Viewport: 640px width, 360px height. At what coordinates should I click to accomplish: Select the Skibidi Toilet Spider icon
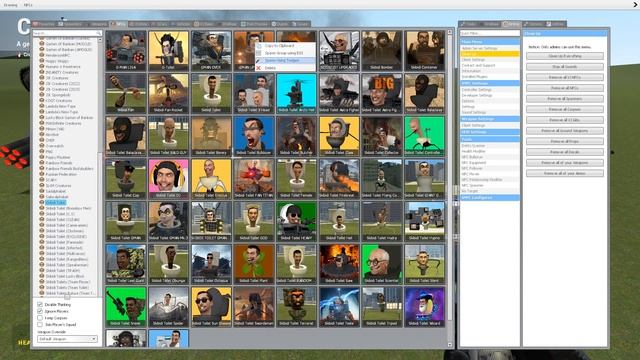pos(169,307)
